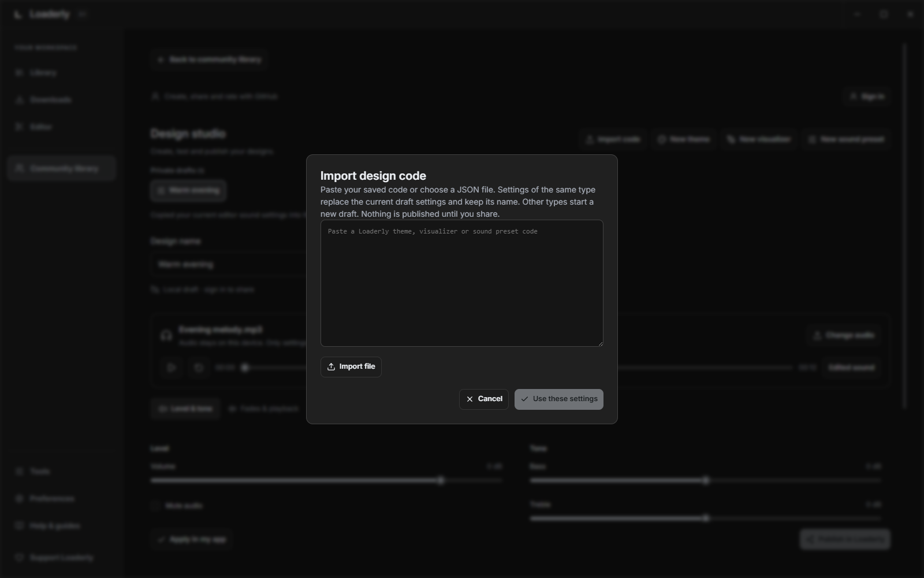Click the page vertical scrollbar
This screenshot has height=578, width=924.
905,225
